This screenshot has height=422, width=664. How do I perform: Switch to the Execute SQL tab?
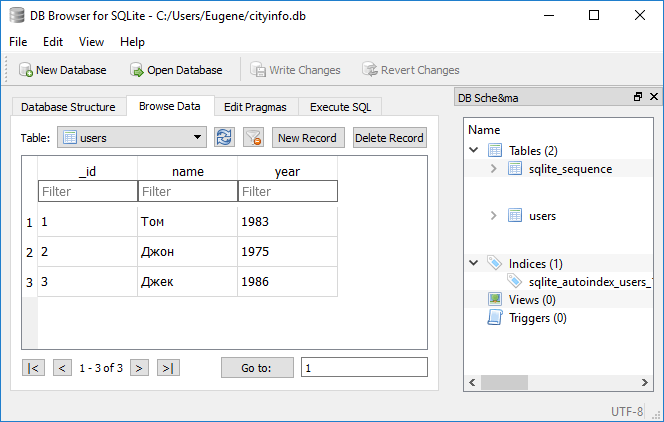[x=340, y=107]
